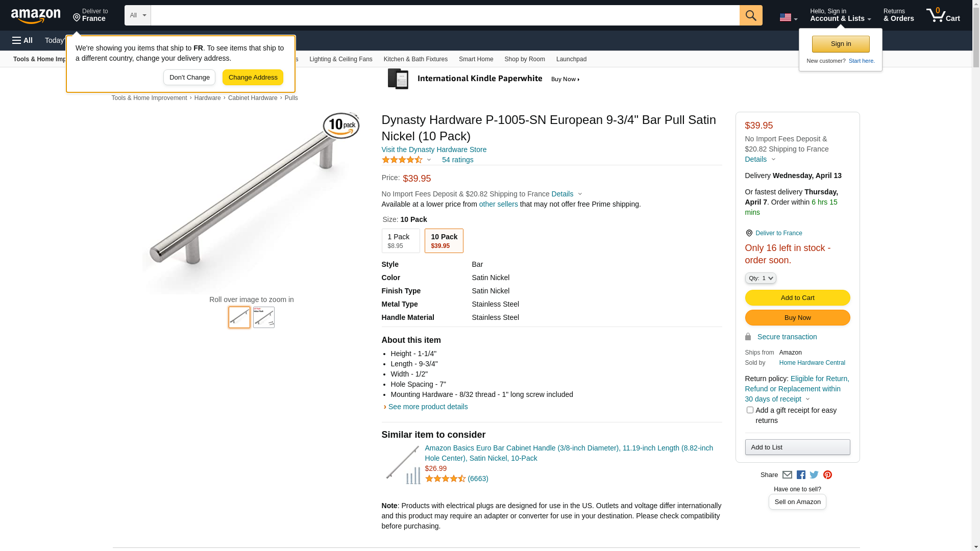Share product on Facebook
Screen dimensions: 980x551
[x=801, y=475]
